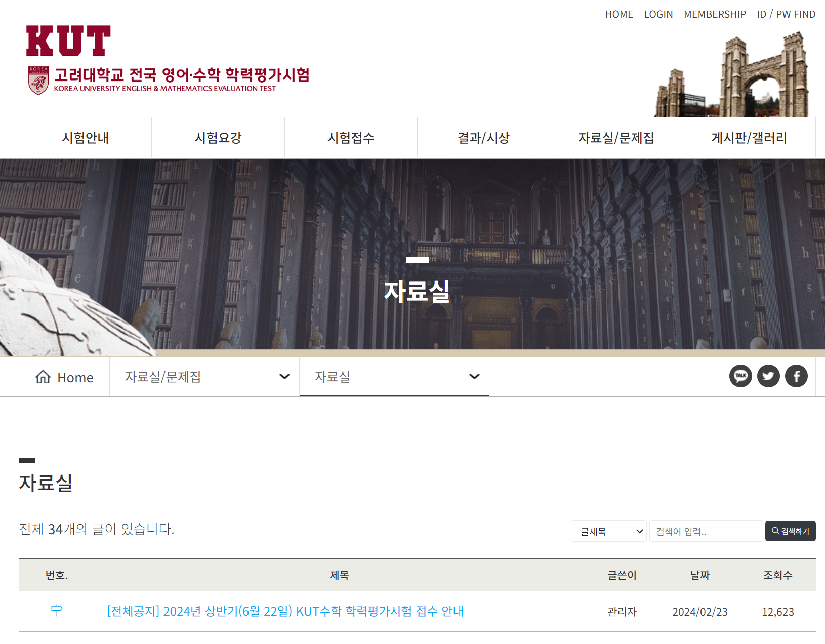Open the ID / PW FIND link

(x=786, y=14)
